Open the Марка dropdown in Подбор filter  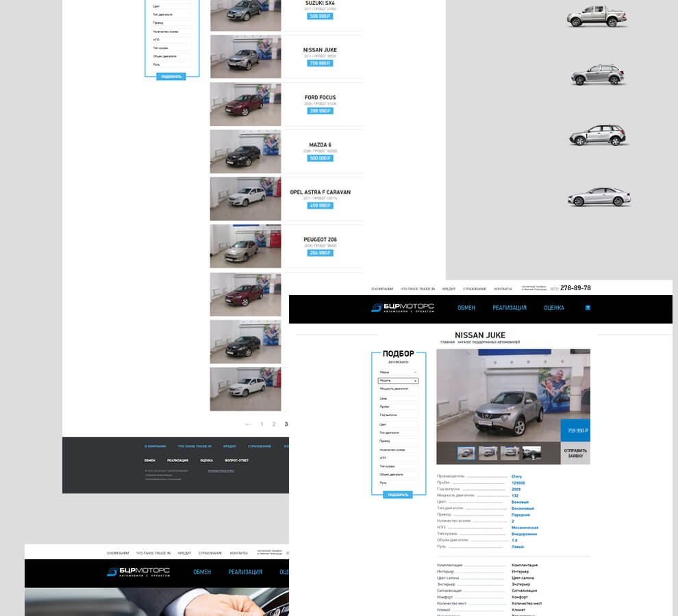click(x=398, y=372)
